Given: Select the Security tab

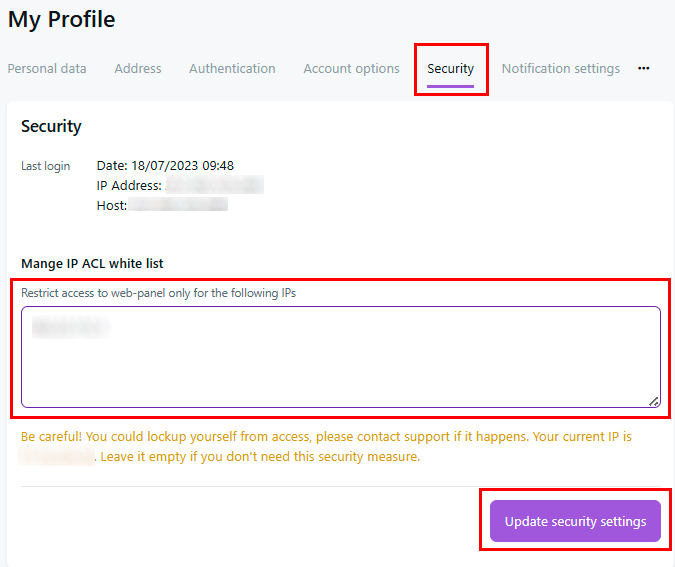Looking at the screenshot, I should (450, 69).
